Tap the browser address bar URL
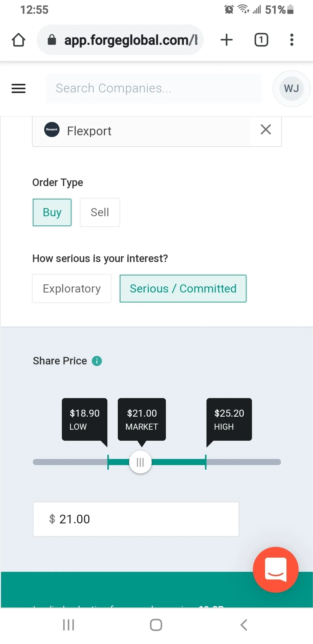Image resolution: width=313 pixels, height=644 pixels. (130, 40)
